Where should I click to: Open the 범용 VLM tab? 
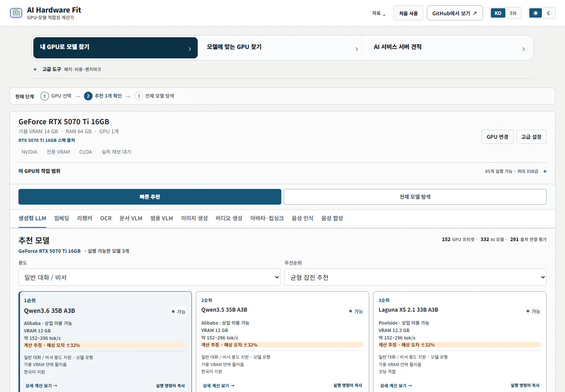(162, 218)
